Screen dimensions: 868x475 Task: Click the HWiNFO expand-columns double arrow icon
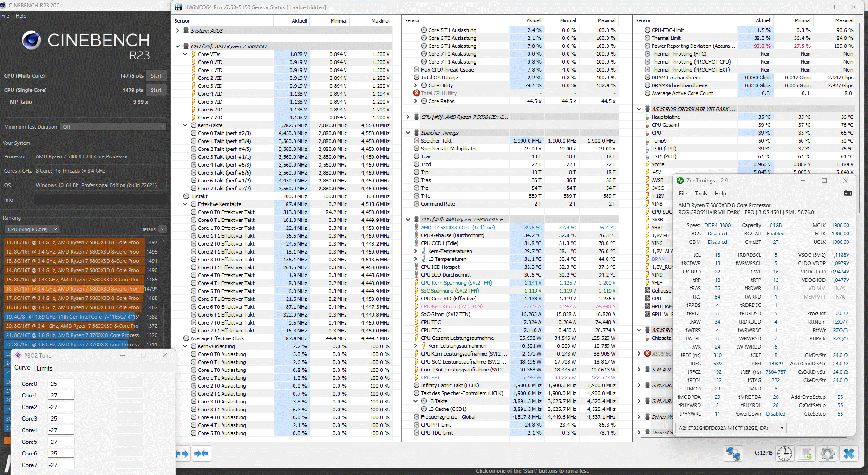(x=182, y=454)
